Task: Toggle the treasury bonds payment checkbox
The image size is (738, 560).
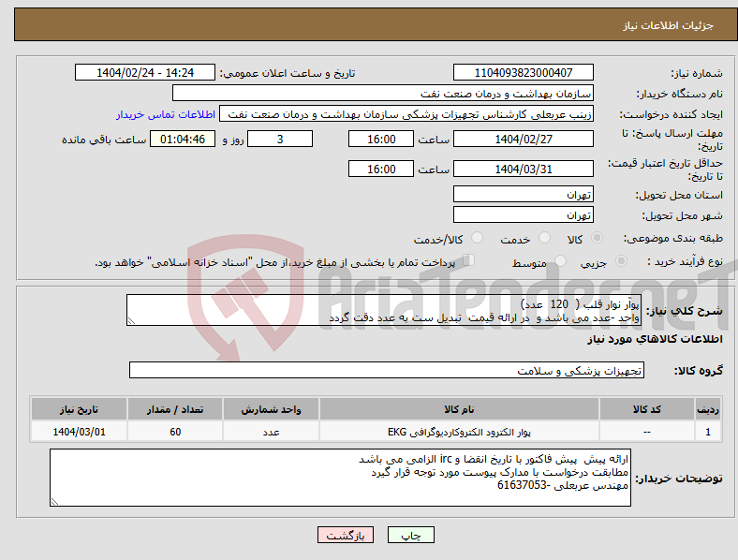Action: click(x=468, y=260)
